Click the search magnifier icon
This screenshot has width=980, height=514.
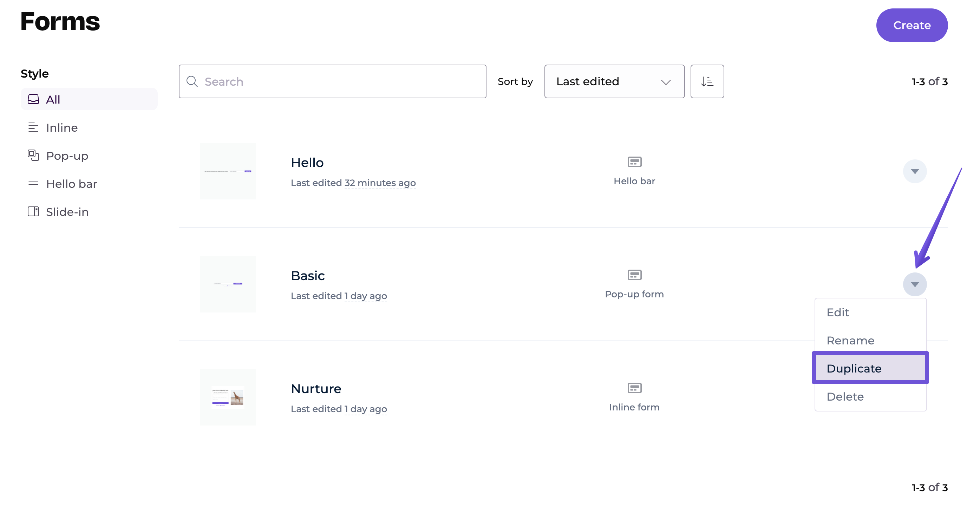[192, 81]
